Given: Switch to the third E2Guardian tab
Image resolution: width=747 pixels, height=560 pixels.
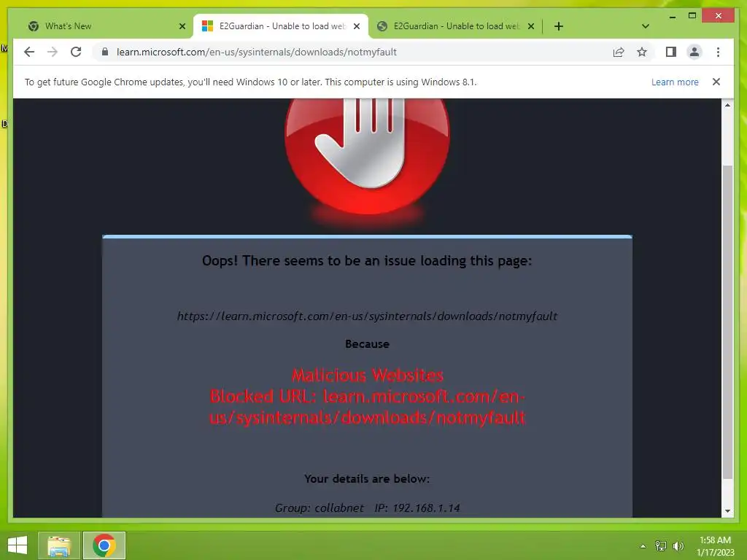Looking at the screenshot, I should click(455, 26).
